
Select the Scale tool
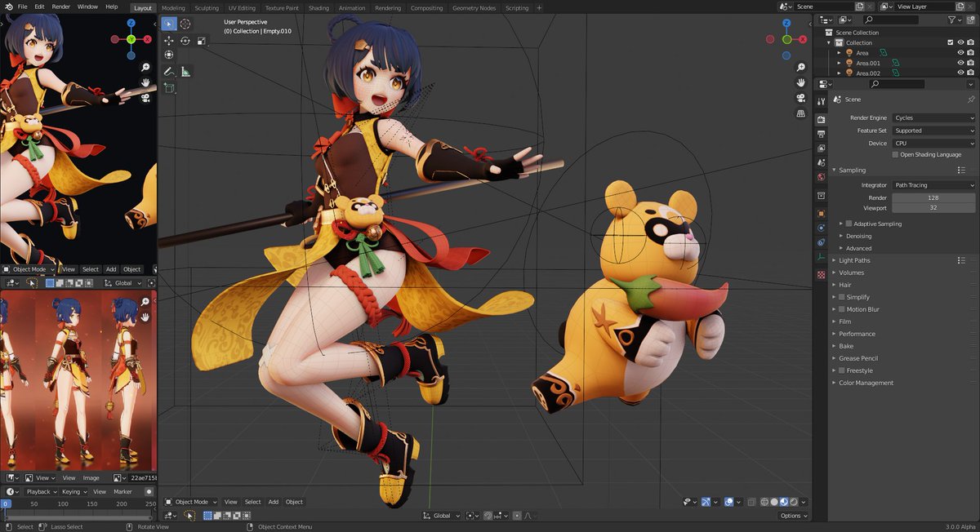click(x=201, y=40)
